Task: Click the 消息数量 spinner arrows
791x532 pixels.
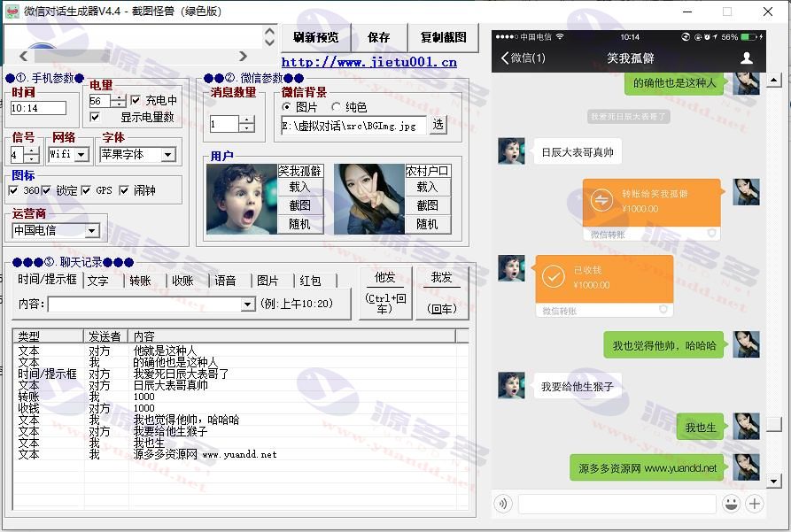Action: point(246,124)
